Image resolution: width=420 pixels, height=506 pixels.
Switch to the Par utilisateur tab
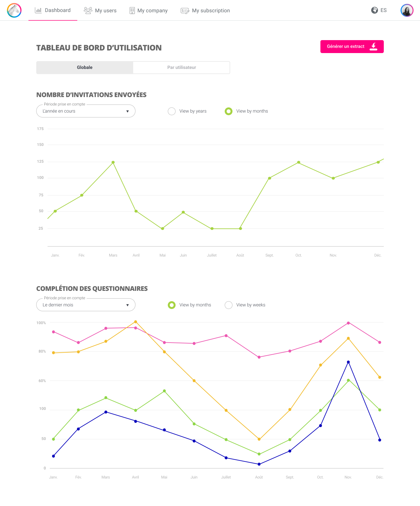point(182,68)
